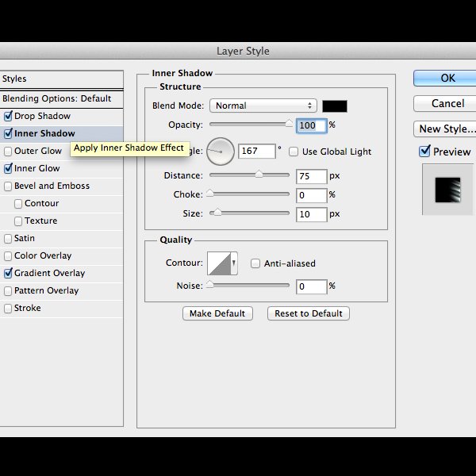Select Blending Options: Default row
Viewport: 476px width, 476px height.
coord(62,99)
